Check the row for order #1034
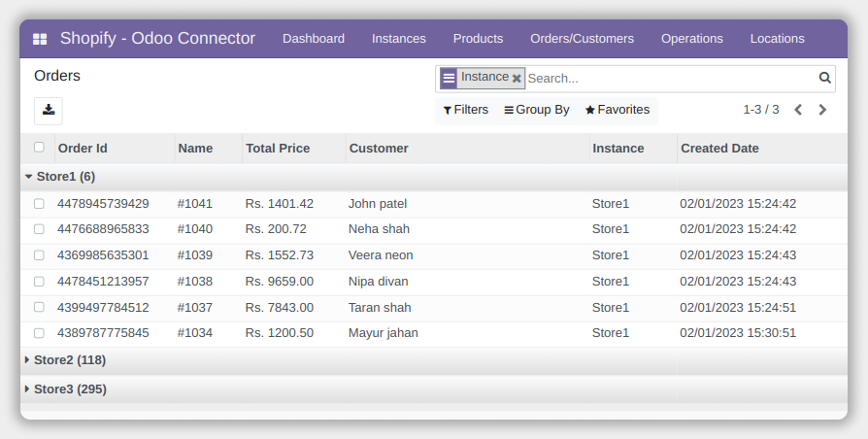 (39, 333)
